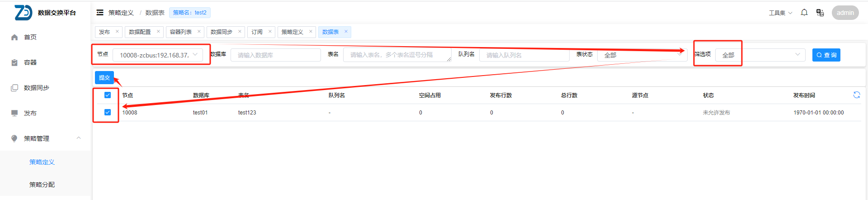Click the 容器 container icon in sidebar

click(14, 63)
